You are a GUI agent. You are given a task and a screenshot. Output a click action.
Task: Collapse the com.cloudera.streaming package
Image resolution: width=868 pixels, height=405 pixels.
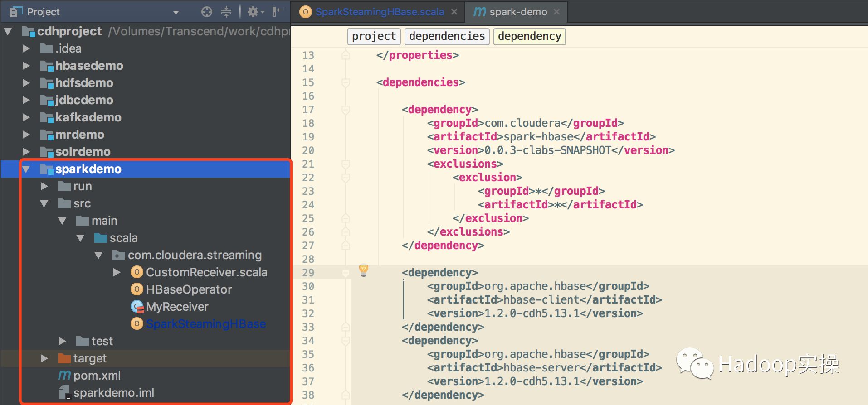tap(99, 255)
